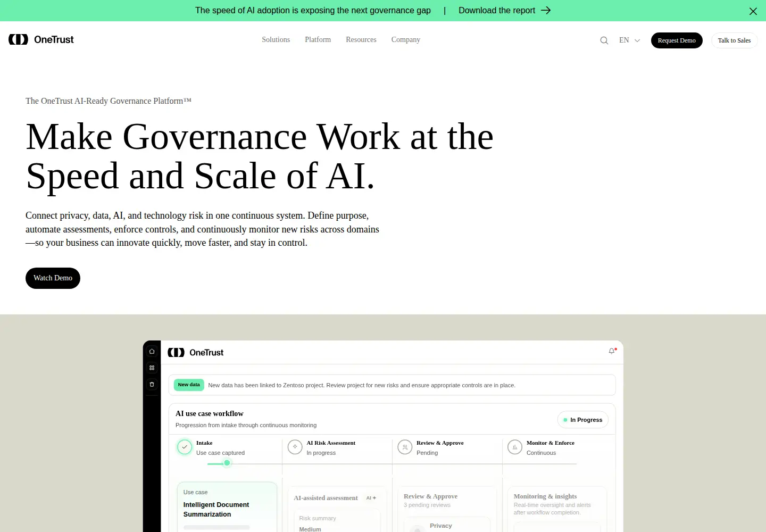Image resolution: width=766 pixels, height=532 pixels.
Task: Open the grid apps icon in demo sidebar
Action: tap(152, 368)
